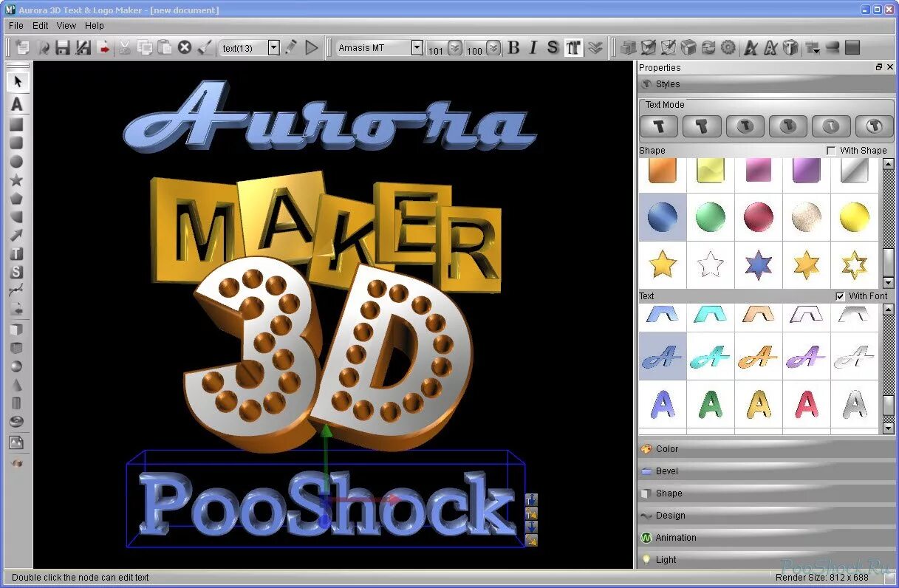Add a 3D torus object
Image resolution: width=899 pixels, height=588 pixels.
coord(16,422)
